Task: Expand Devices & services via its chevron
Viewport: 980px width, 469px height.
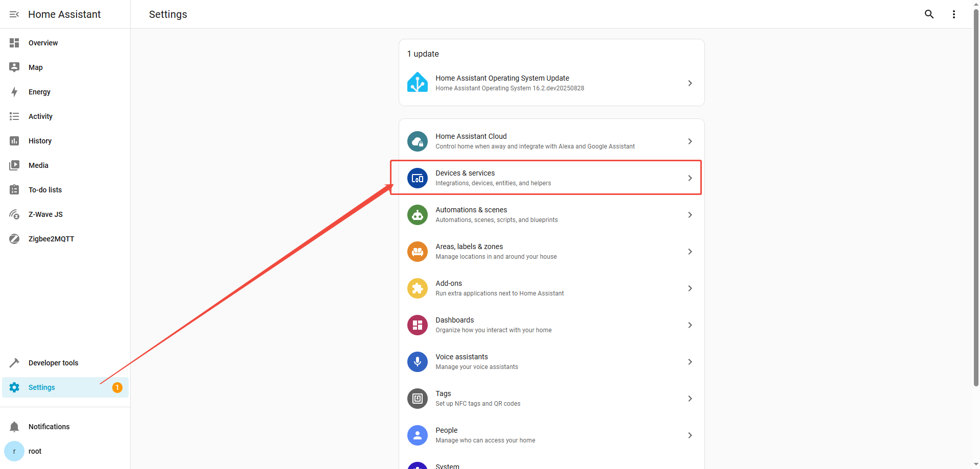Action: [690, 178]
